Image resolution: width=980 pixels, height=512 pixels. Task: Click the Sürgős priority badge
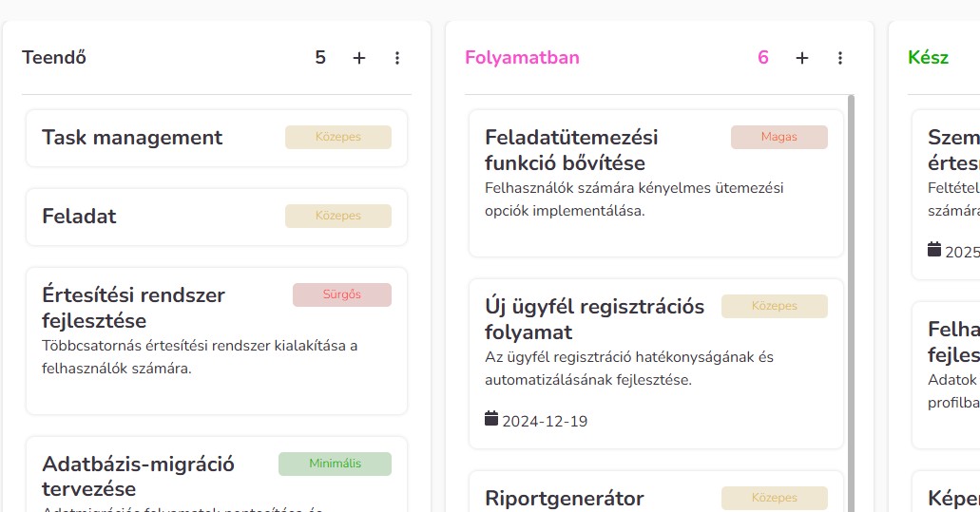pos(341,294)
